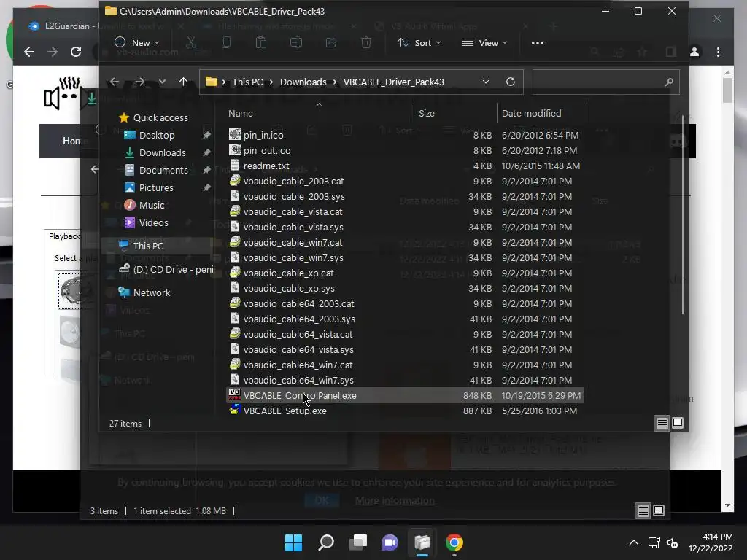Open Music in navigation pane
Image resolution: width=747 pixels, height=560 pixels.
pyautogui.click(x=152, y=205)
